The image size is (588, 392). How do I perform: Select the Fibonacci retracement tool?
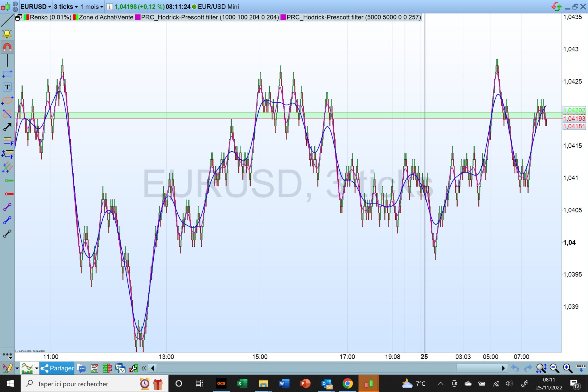[8, 141]
